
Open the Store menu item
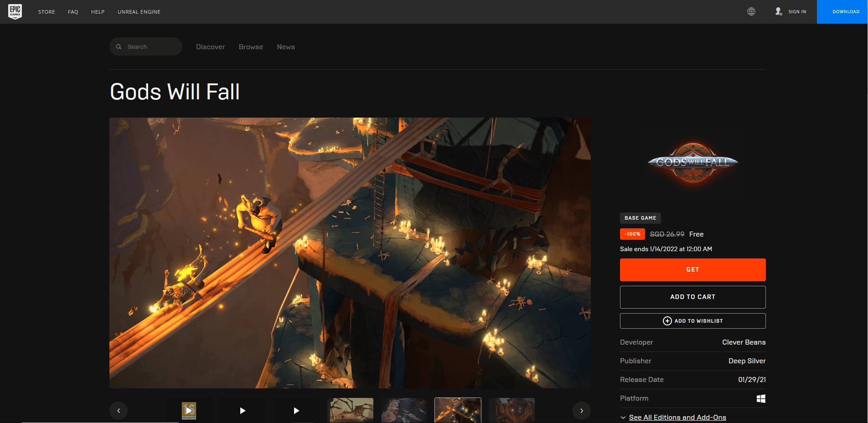coord(46,12)
